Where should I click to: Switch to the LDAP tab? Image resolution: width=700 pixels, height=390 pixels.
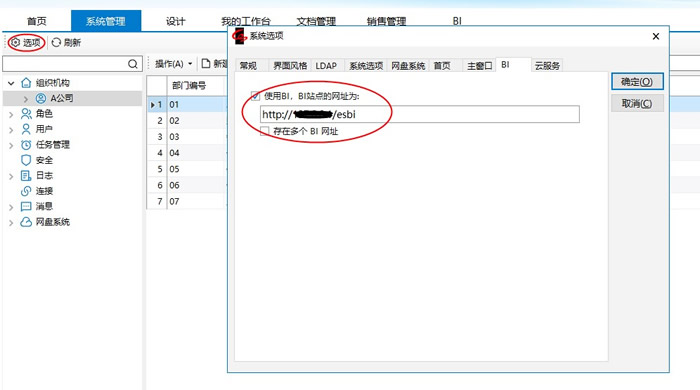coord(326,66)
